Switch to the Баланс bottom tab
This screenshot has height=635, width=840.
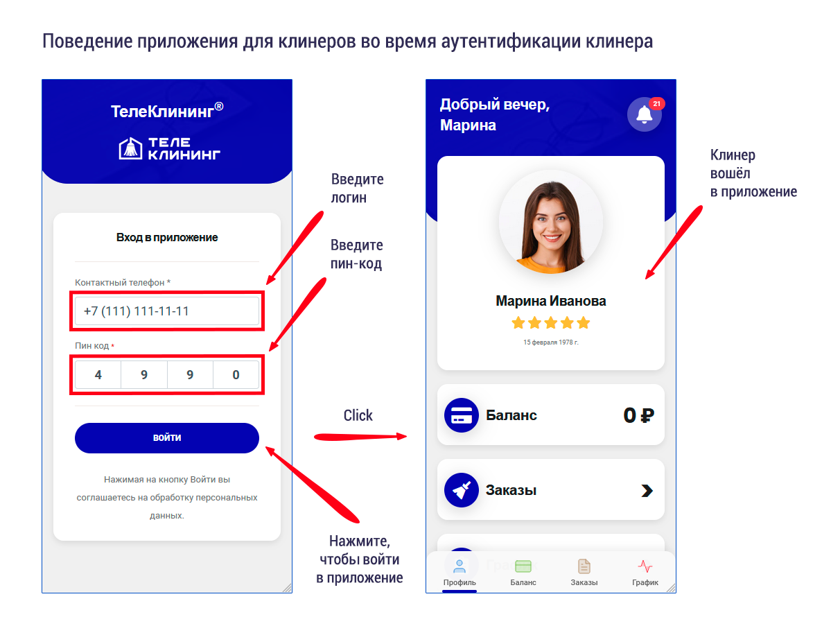[523, 573]
